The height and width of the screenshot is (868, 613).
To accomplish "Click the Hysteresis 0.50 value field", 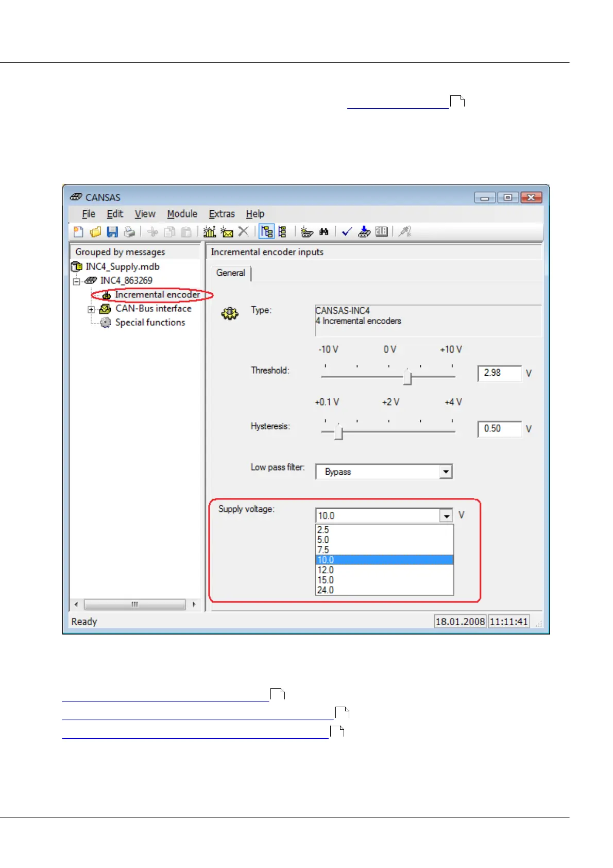I will click(x=499, y=429).
